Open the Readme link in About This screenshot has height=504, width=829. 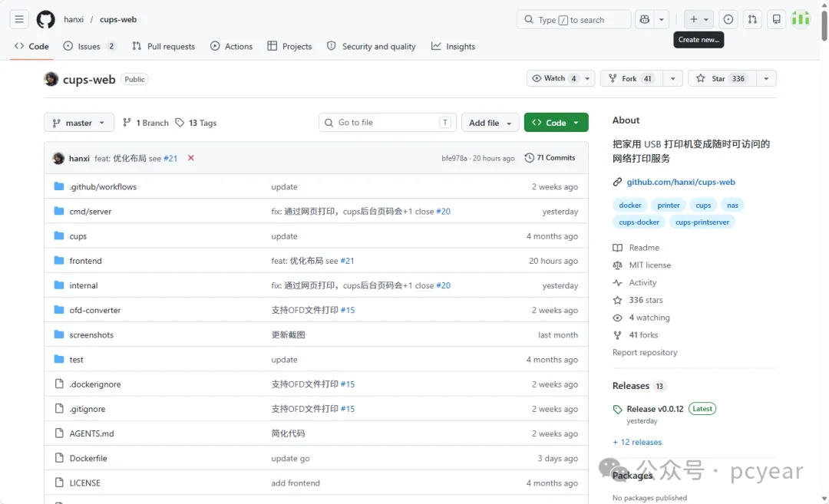636,248
